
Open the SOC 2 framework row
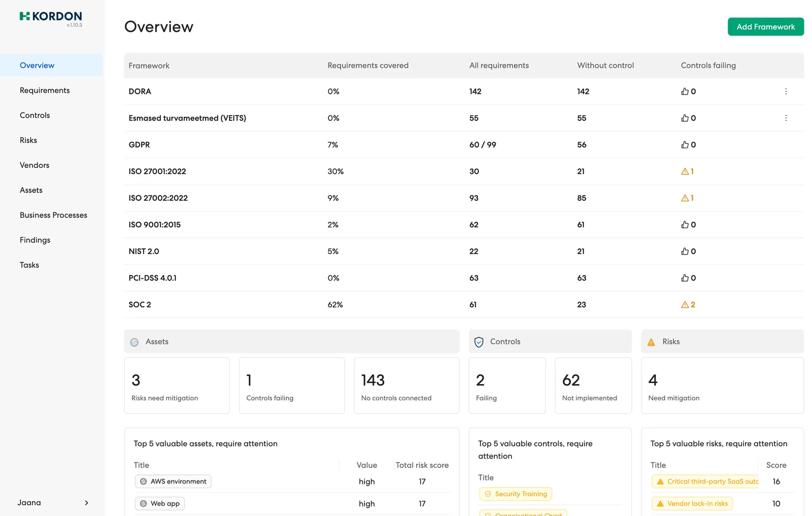click(464, 304)
